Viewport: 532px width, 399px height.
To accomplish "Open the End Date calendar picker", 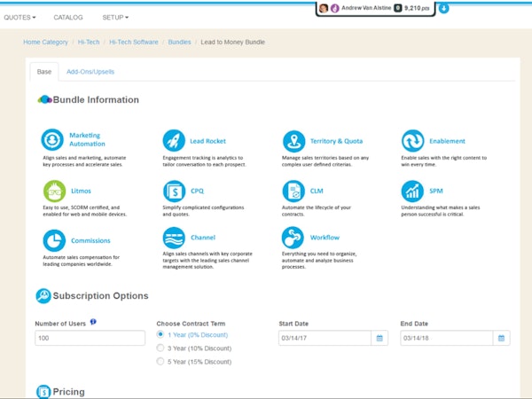I will coord(501,338).
